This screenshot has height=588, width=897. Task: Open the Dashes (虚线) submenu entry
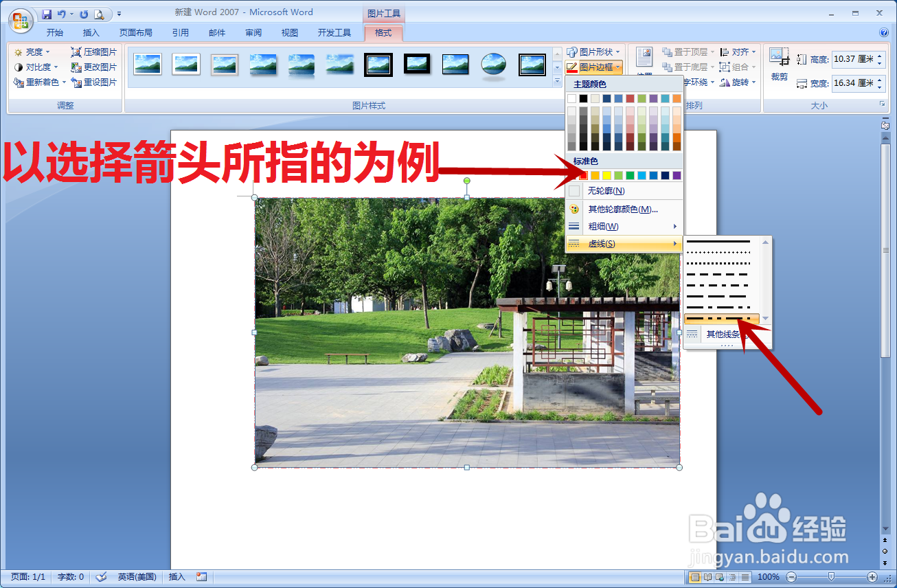(602, 242)
